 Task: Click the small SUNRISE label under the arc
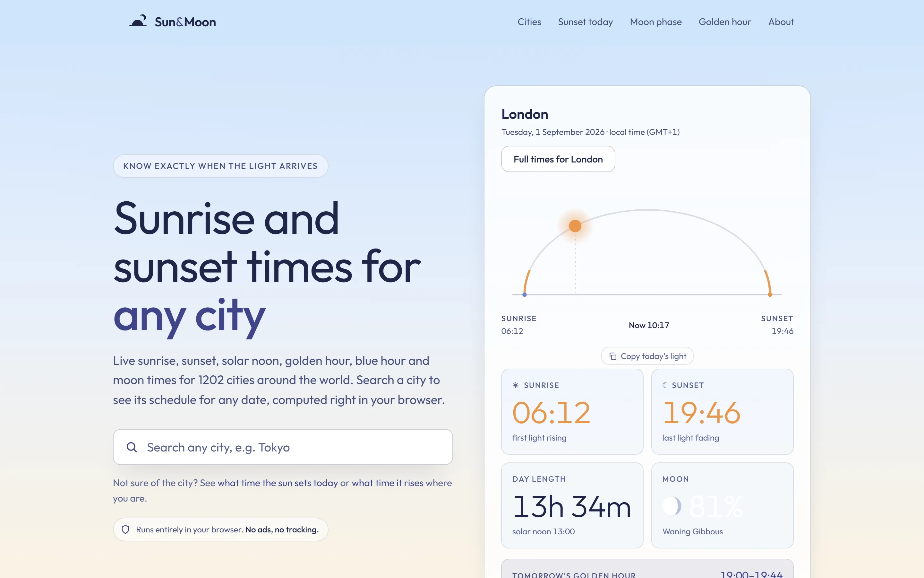coord(518,319)
